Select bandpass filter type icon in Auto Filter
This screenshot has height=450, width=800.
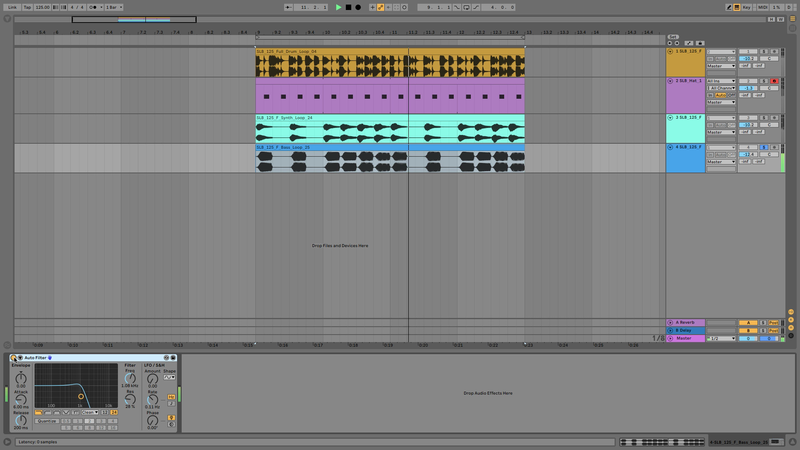point(57,412)
